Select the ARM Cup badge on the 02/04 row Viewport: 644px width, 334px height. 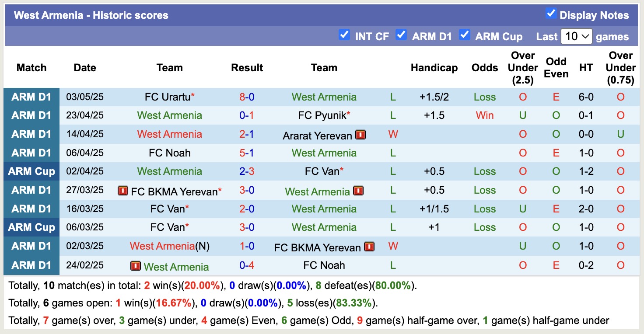click(x=31, y=171)
